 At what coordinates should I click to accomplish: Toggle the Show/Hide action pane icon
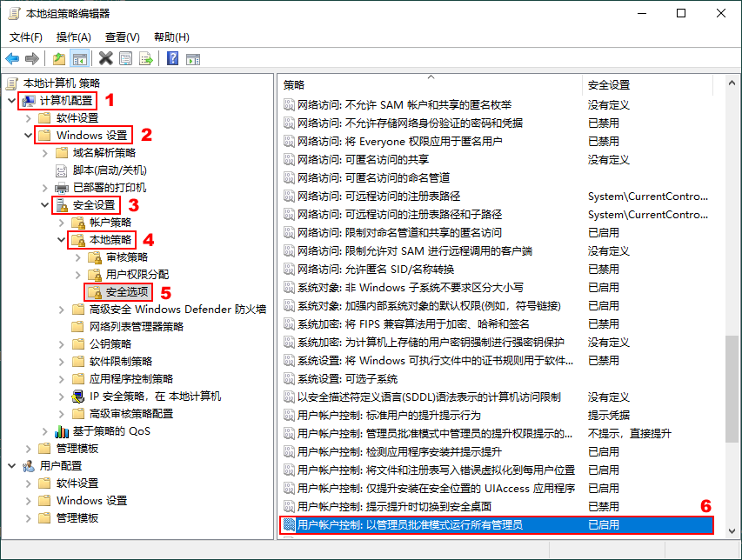[193, 58]
